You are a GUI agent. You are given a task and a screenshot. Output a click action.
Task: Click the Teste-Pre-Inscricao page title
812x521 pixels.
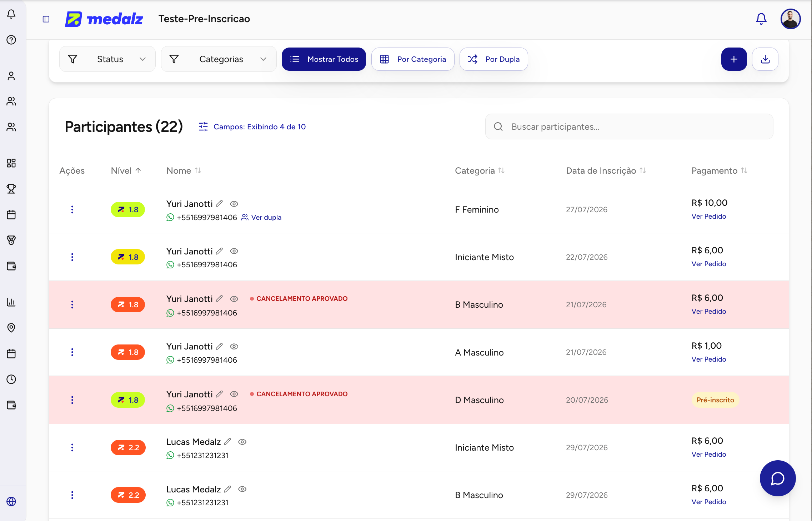click(204, 19)
